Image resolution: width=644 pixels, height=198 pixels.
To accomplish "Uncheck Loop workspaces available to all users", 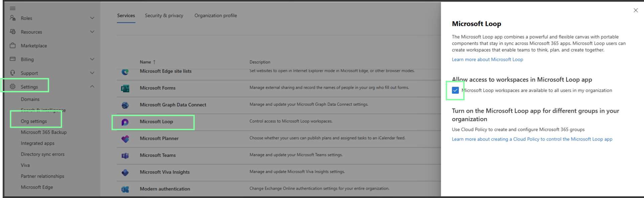I will (x=455, y=90).
